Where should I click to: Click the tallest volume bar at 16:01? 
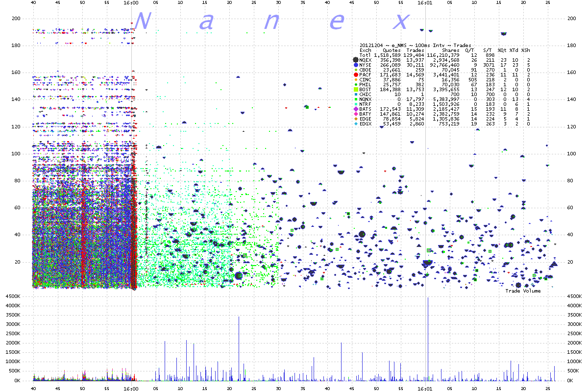pyautogui.click(x=428, y=339)
